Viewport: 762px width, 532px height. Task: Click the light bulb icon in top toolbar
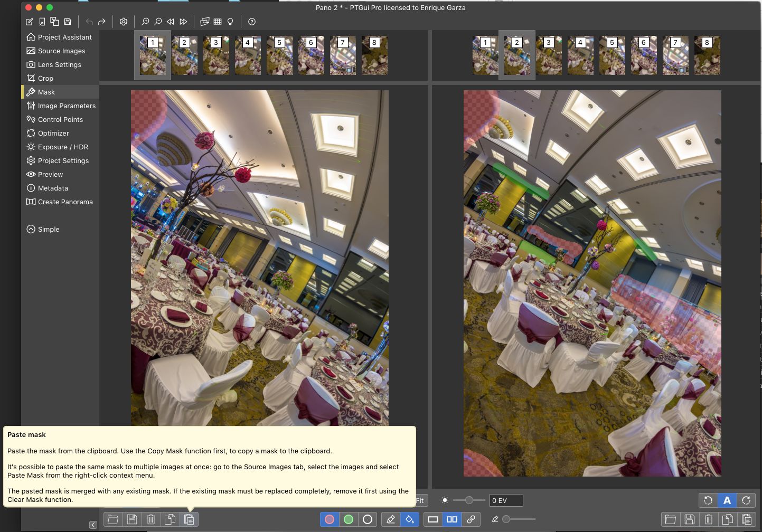(x=230, y=22)
